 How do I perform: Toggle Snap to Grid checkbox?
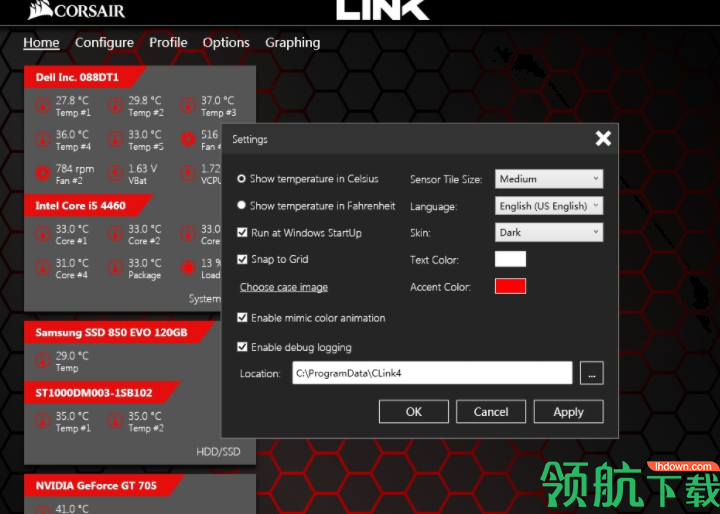pyautogui.click(x=242, y=259)
